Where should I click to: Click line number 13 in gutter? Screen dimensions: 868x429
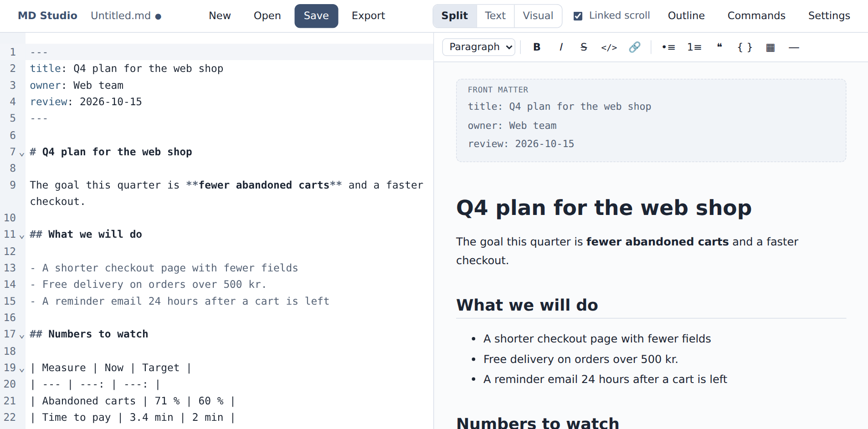pos(10,268)
